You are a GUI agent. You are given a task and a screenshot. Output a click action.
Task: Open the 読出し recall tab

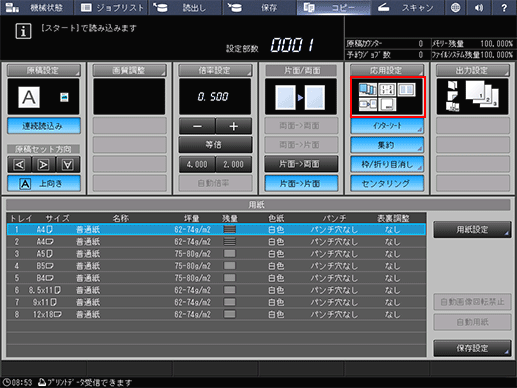[x=185, y=8]
